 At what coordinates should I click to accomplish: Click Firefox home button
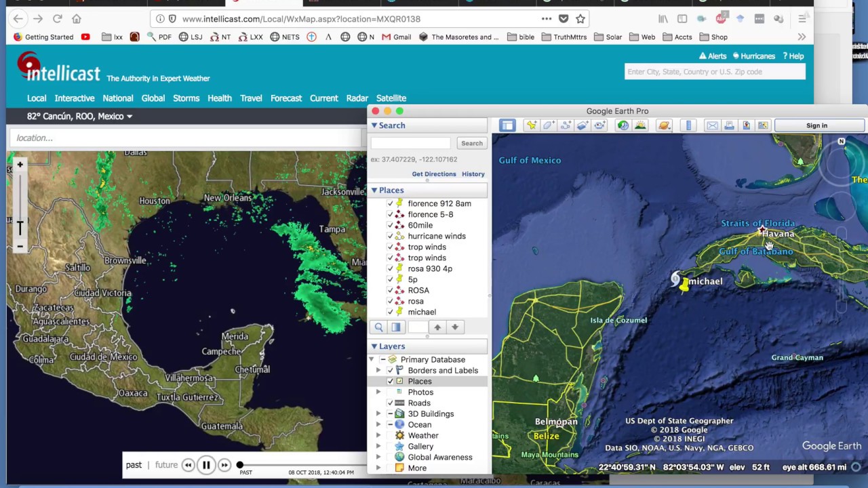coord(77,19)
